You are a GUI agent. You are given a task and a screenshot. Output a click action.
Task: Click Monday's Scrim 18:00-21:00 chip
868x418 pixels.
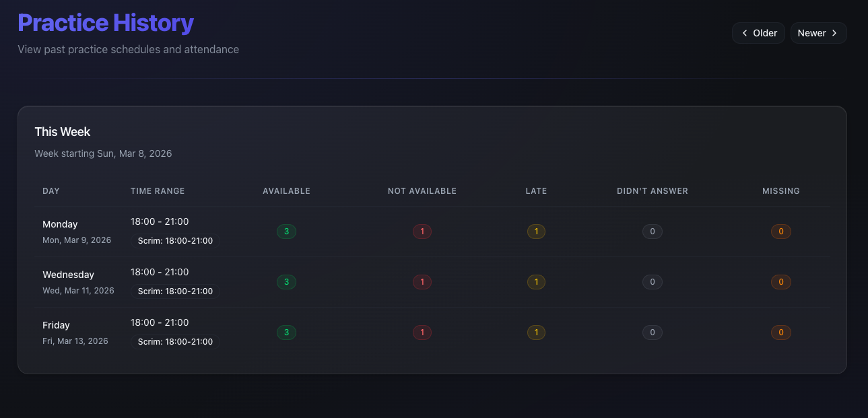(x=174, y=240)
